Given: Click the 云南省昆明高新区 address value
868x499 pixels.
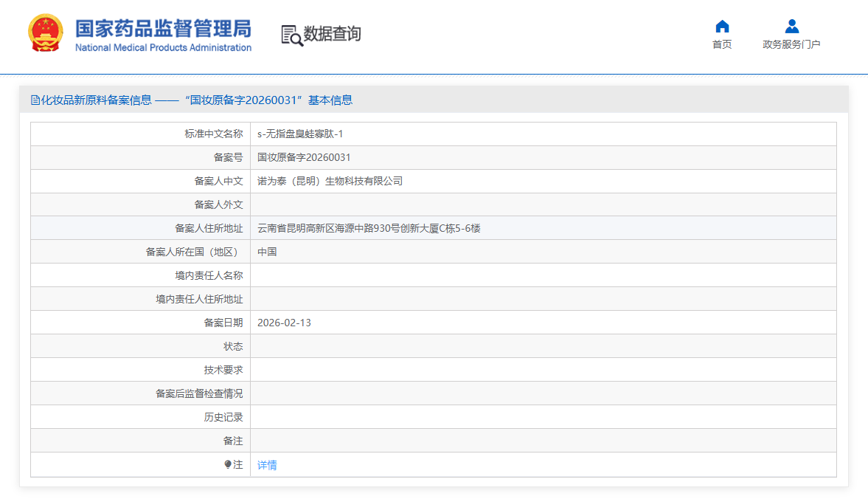Looking at the screenshot, I should click(x=369, y=228).
